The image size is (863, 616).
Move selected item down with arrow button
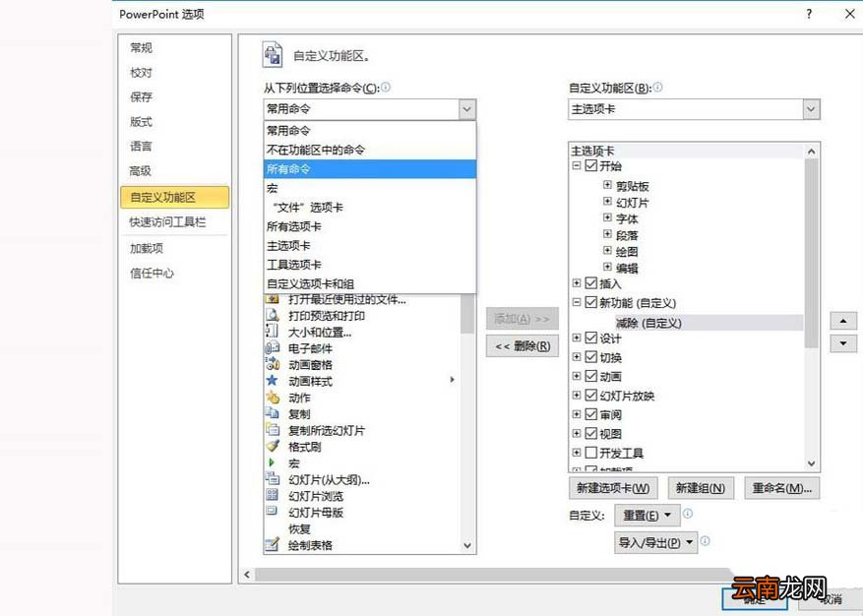tap(843, 343)
